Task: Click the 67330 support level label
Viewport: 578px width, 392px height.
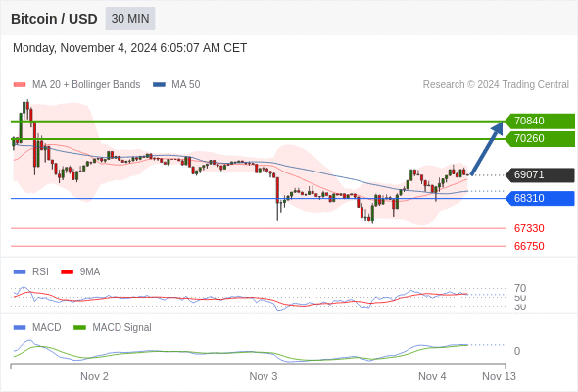Action: click(x=529, y=228)
